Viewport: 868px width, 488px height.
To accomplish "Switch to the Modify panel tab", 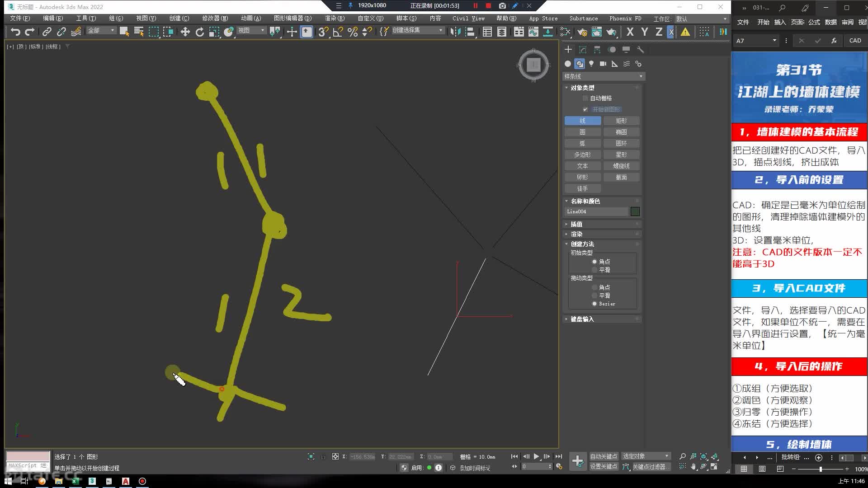I will tap(583, 49).
